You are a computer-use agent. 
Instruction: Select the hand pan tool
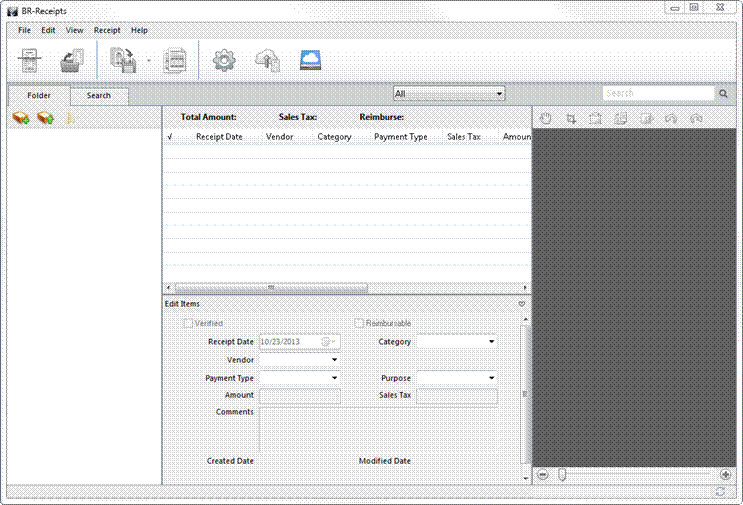pyautogui.click(x=546, y=118)
